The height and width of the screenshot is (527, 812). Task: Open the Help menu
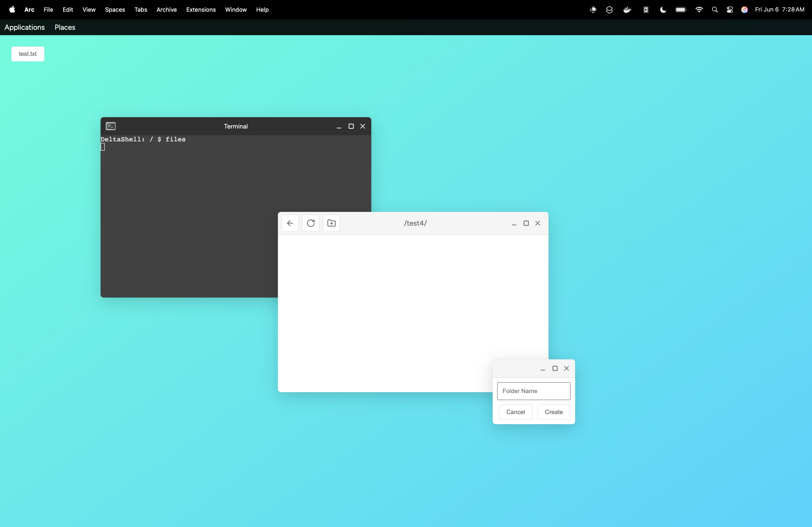click(262, 9)
